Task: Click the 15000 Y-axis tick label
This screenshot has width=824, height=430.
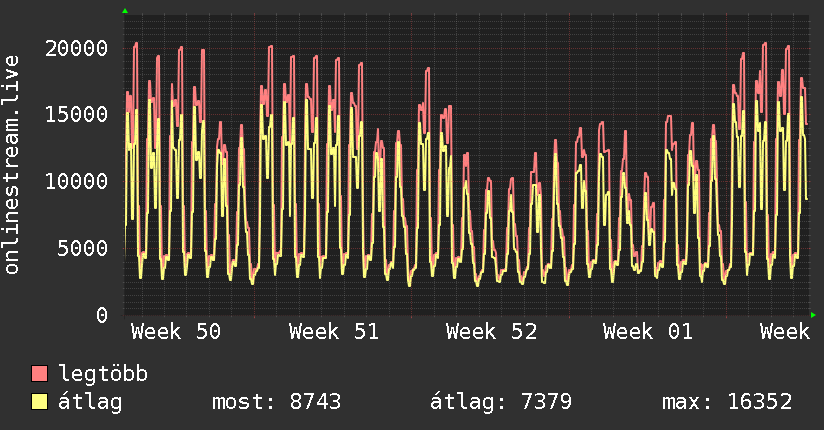Action: click(x=78, y=114)
